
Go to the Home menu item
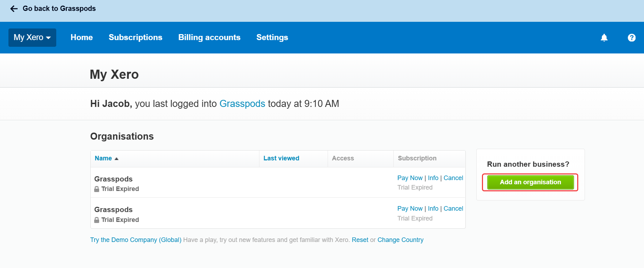pyautogui.click(x=82, y=38)
